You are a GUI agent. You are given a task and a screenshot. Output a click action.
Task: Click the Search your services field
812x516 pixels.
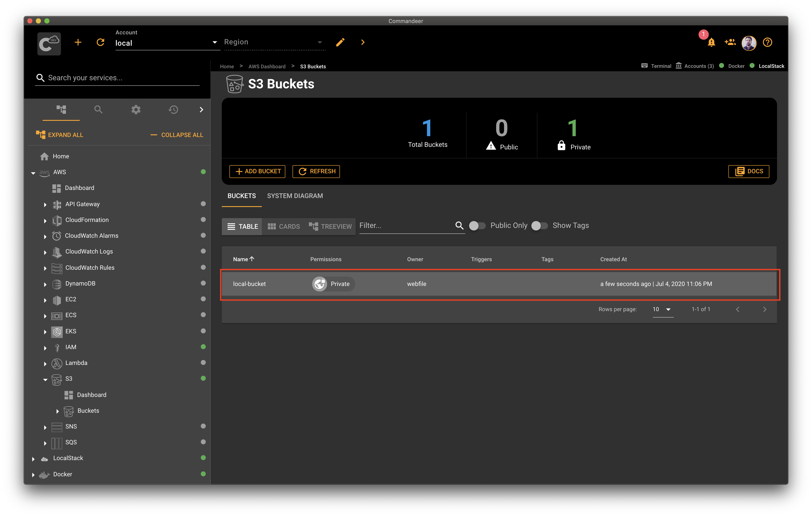click(117, 78)
